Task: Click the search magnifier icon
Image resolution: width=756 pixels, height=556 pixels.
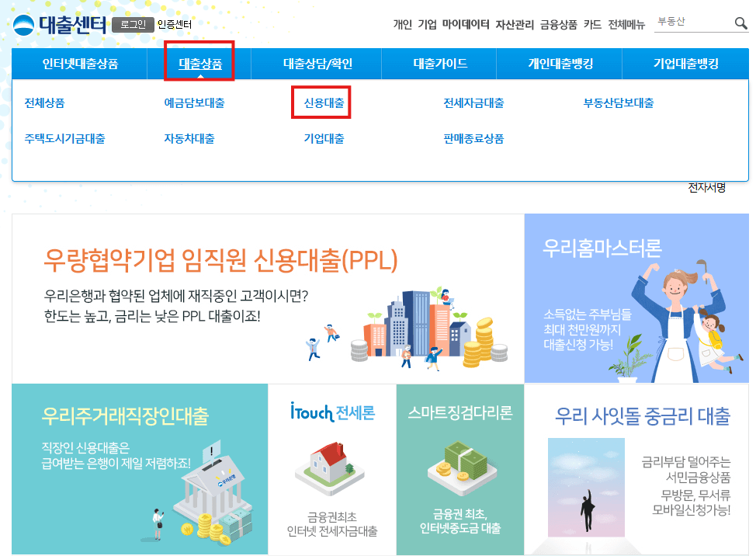Action: pos(740,23)
